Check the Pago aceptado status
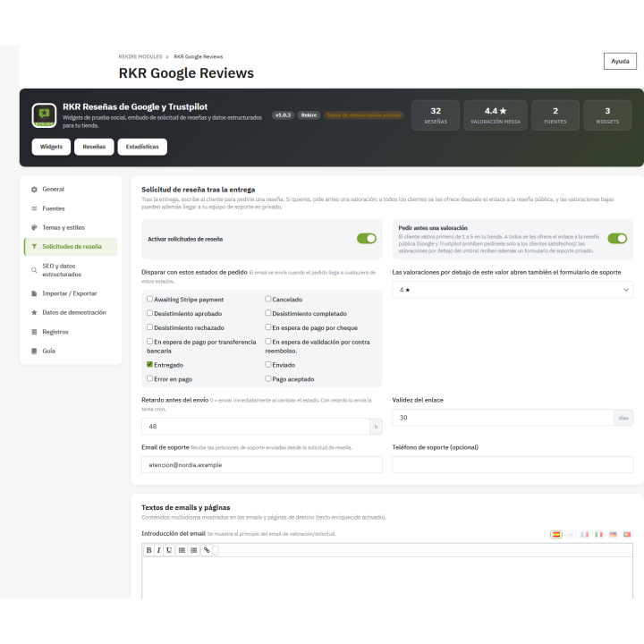The height and width of the screenshot is (644, 644). (267, 378)
